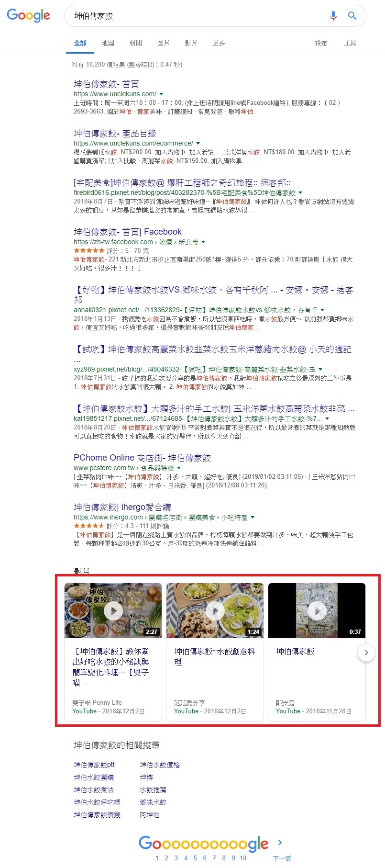
Task: Click the voice search microphone icon
Action: click(x=333, y=16)
